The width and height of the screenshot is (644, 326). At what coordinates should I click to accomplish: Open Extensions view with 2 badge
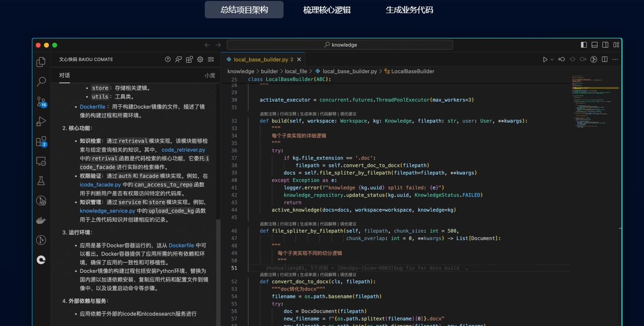pyautogui.click(x=41, y=141)
